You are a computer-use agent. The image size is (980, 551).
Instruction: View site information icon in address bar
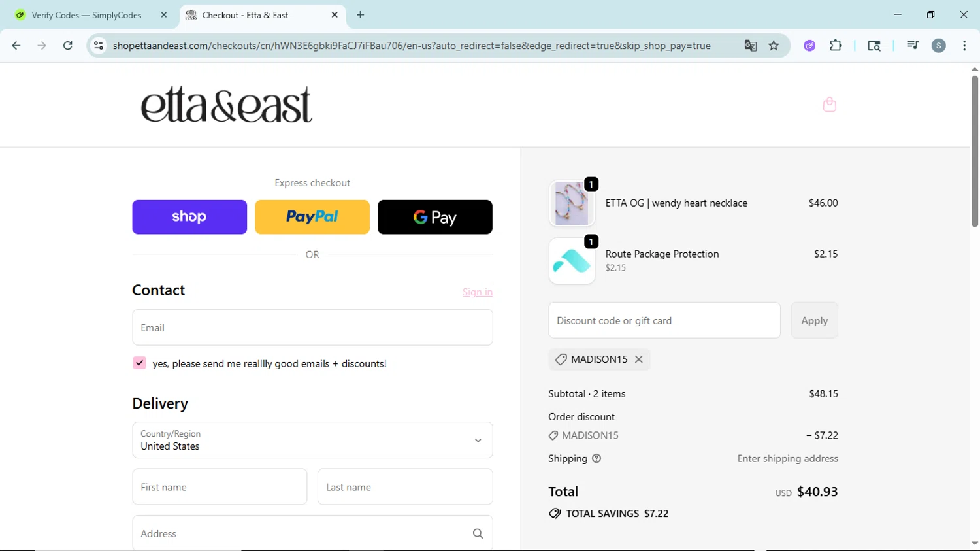(x=99, y=46)
